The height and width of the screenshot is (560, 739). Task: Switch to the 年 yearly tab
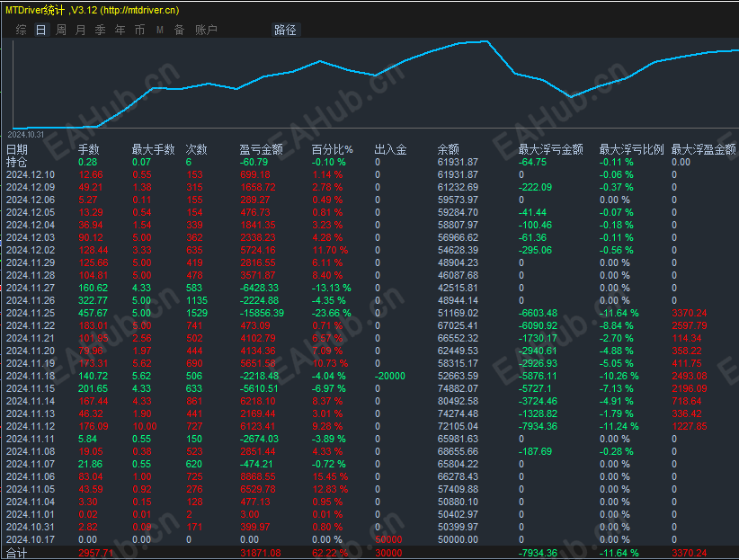(120, 30)
